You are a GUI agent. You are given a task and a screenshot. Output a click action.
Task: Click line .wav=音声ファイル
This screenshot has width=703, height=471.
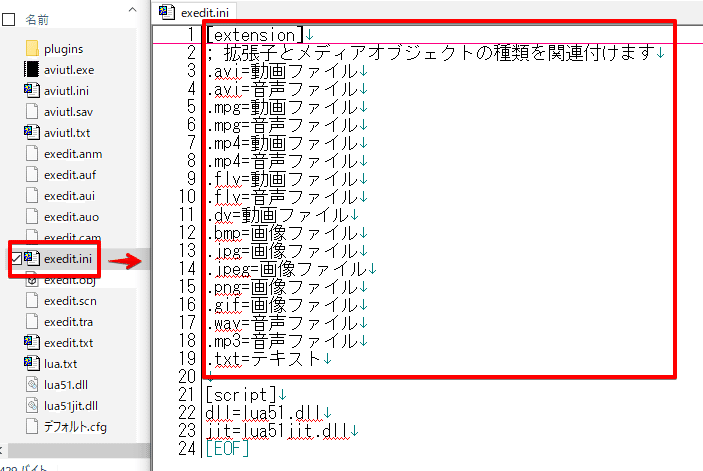282,323
